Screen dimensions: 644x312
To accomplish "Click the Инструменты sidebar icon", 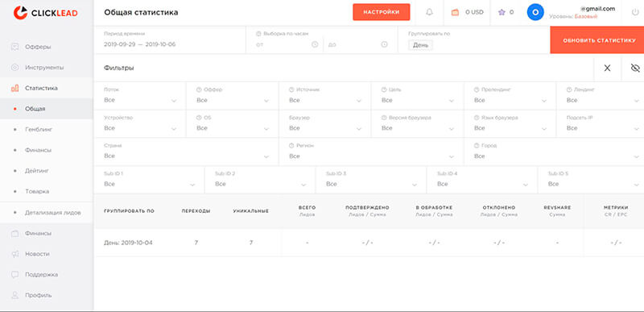I will pos(15,67).
